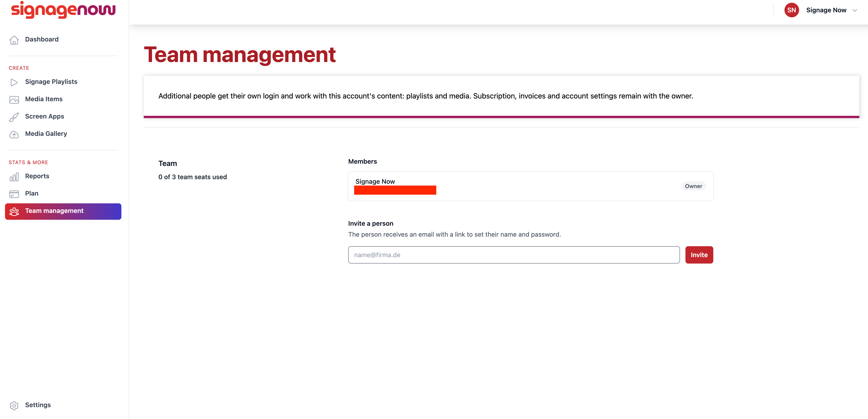Image resolution: width=868 pixels, height=419 pixels.
Task: Click the Plan credit card icon
Action: pyautogui.click(x=14, y=194)
